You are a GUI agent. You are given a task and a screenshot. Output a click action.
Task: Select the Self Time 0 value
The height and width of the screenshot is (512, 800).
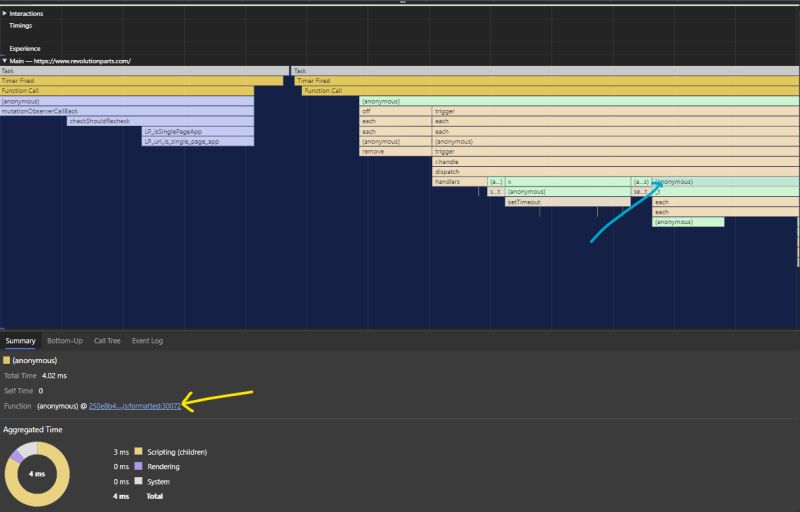click(41, 391)
